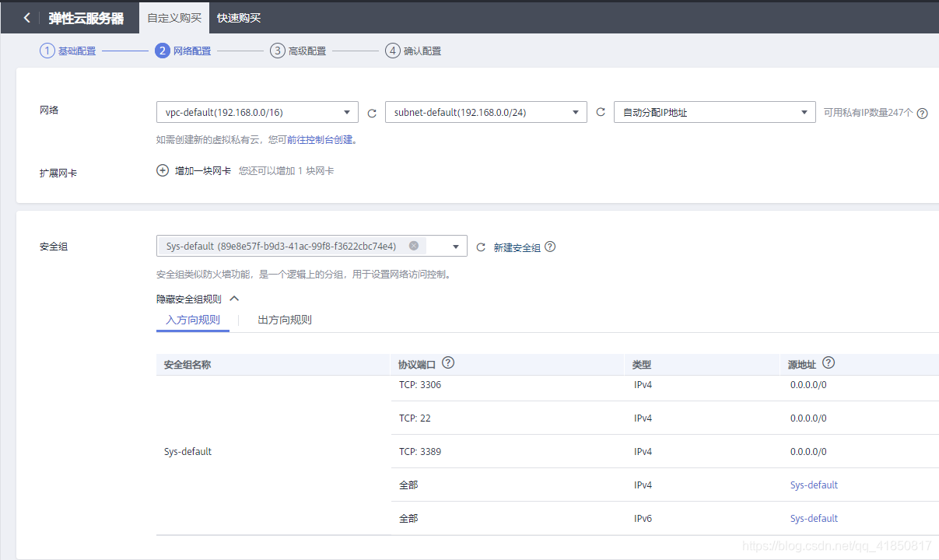939x560 pixels.
Task: Go to step 2 网络配置
Action: coord(183,51)
